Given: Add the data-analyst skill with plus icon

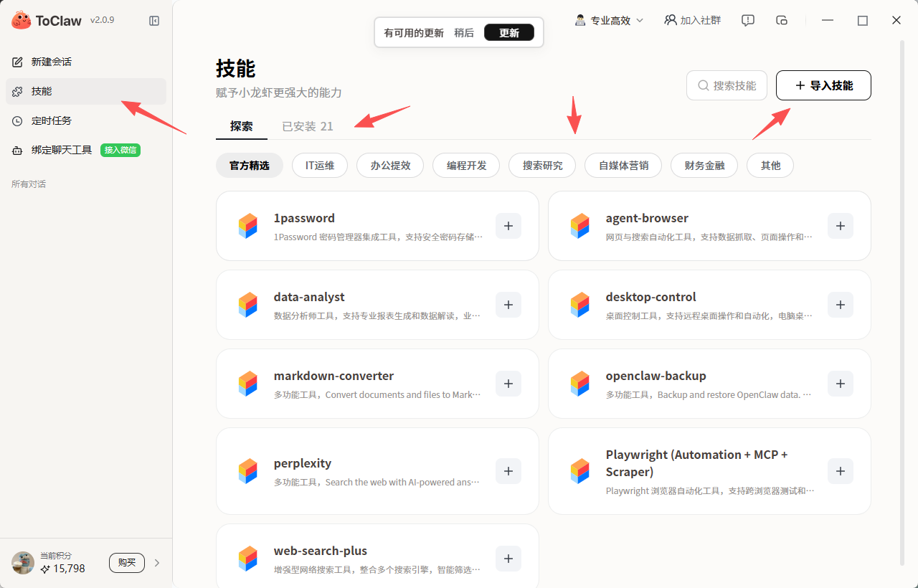Looking at the screenshot, I should pos(508,305).
